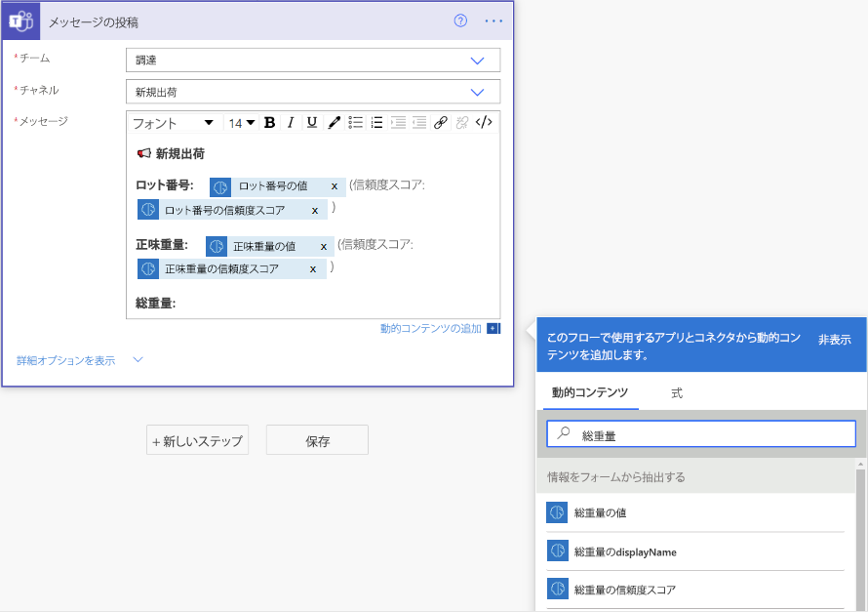Open the フォント font family dropdown
The width and height of the screenshot is (868, 612).
coord(174,123)
